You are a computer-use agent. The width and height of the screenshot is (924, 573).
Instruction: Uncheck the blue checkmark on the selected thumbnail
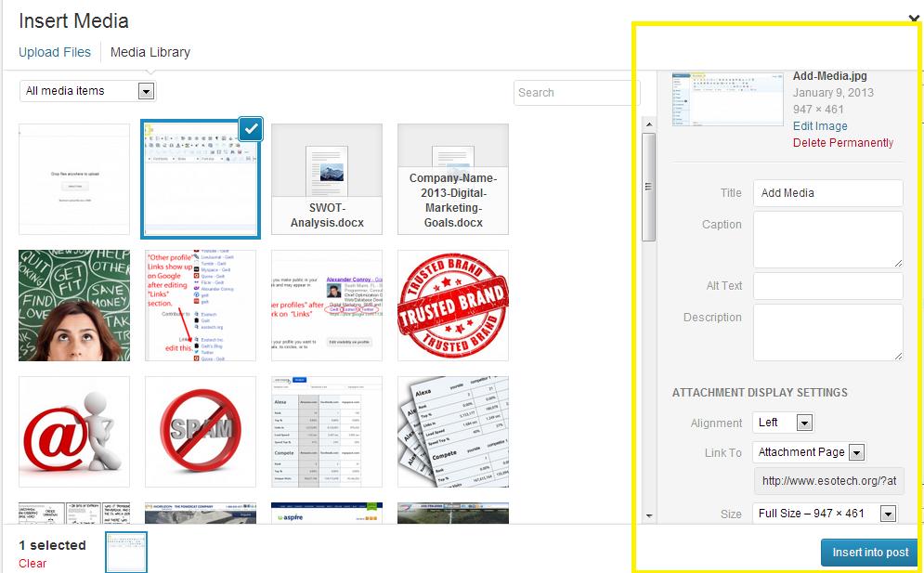point(251,130)
